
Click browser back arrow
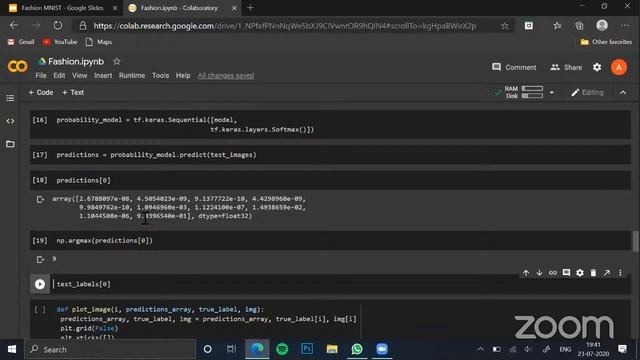pos(14,25)
